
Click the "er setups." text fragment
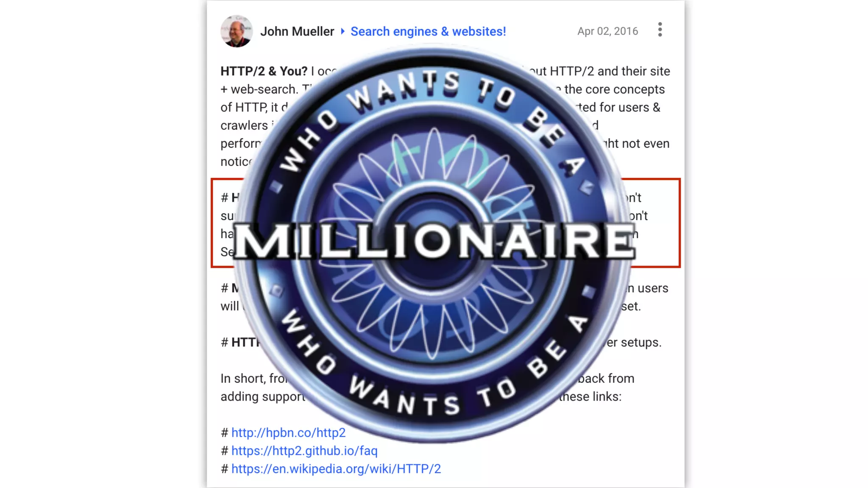634,342
